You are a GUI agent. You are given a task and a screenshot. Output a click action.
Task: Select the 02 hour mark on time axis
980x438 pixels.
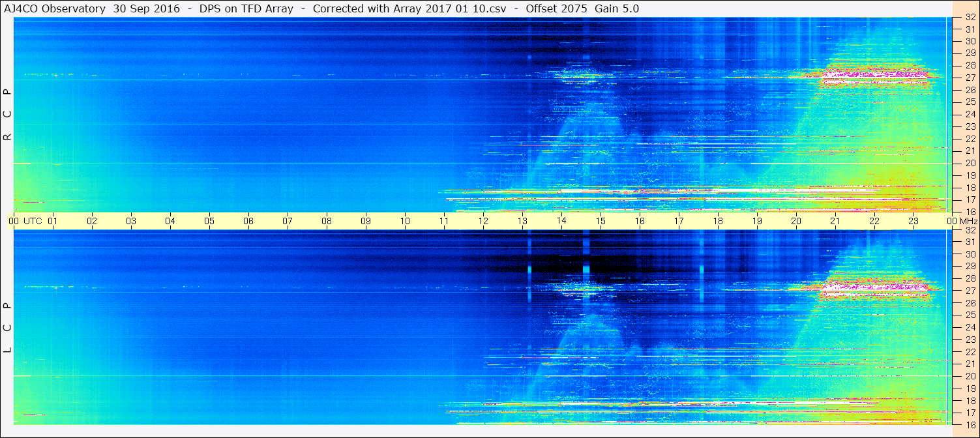pyautogui.click(x=92, y=221)
